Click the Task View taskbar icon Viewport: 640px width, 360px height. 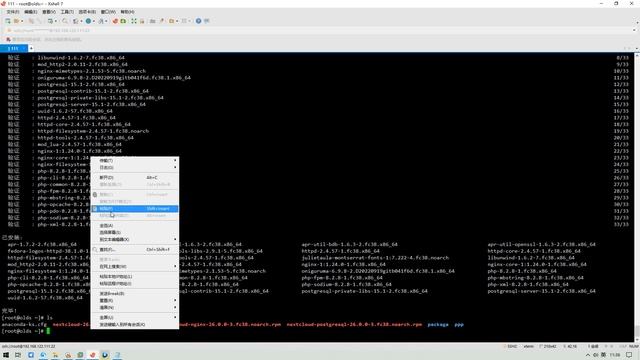18,355
